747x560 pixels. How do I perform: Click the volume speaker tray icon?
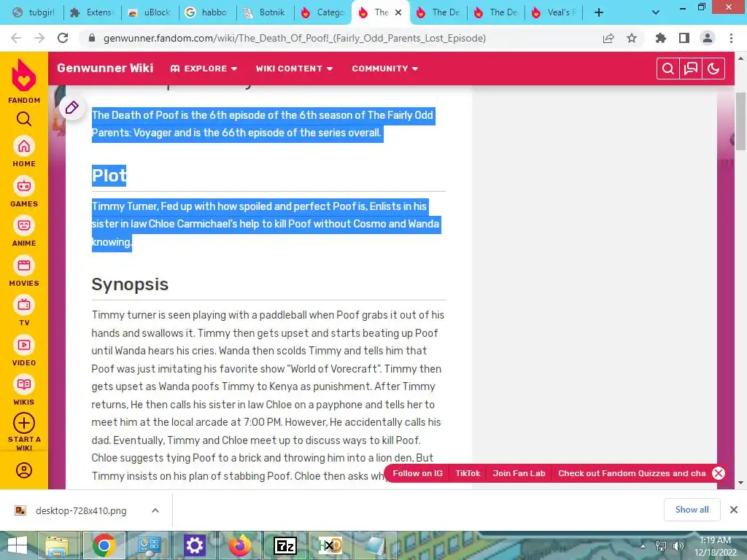click(x=678, y=545)
